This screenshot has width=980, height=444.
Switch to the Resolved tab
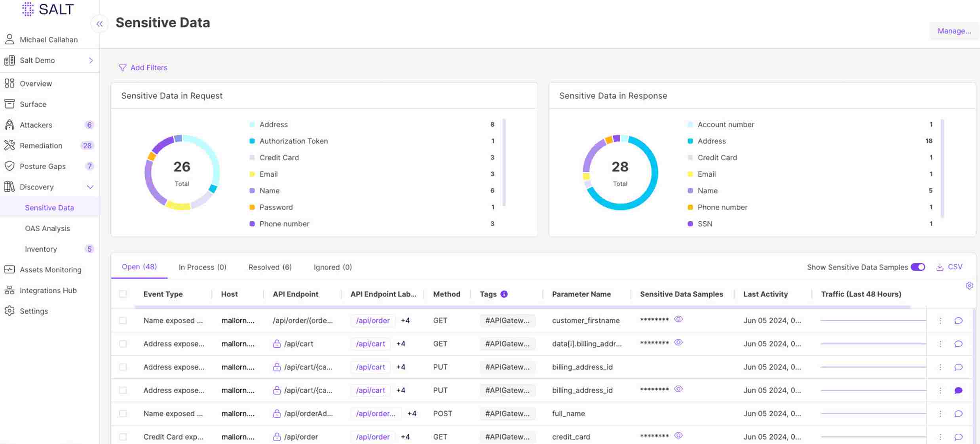tap(270, 267)
